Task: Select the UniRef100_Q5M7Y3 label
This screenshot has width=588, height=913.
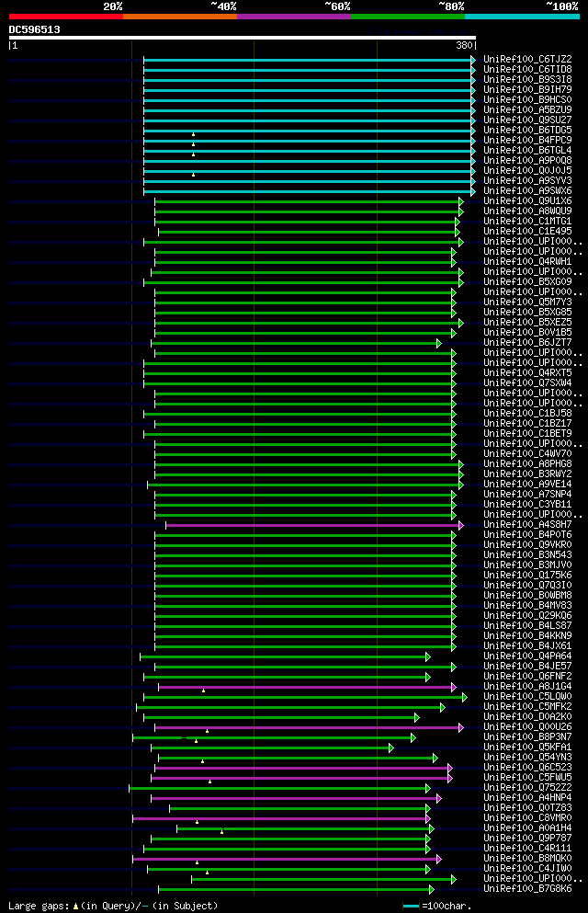Action: [x=527, y=302]
